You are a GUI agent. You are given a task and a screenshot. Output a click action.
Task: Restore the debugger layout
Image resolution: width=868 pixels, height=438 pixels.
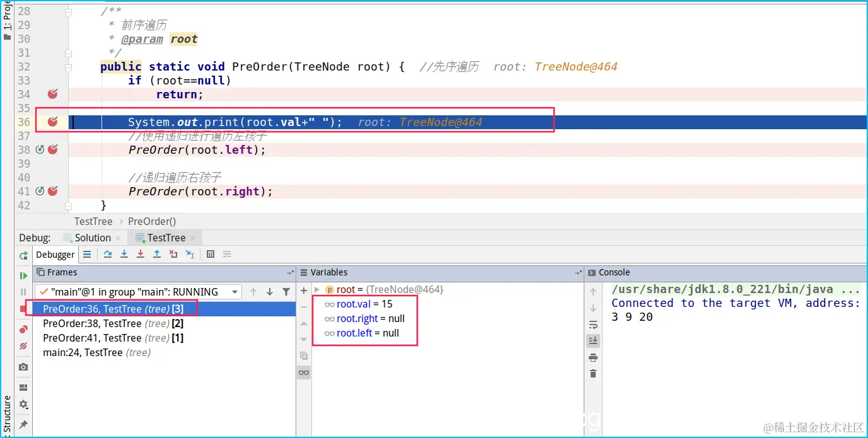tap(23, 388)
